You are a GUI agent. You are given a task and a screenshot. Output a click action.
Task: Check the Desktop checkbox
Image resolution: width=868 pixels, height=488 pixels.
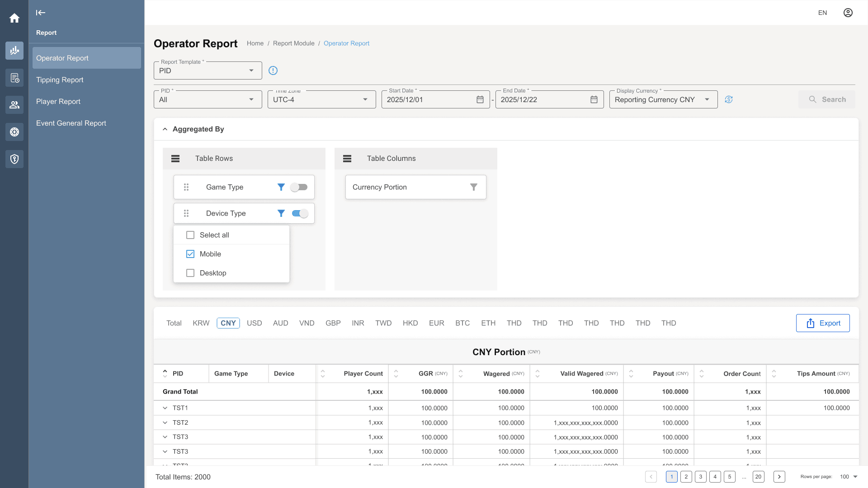pyautogui.click(x=190, y=273)
